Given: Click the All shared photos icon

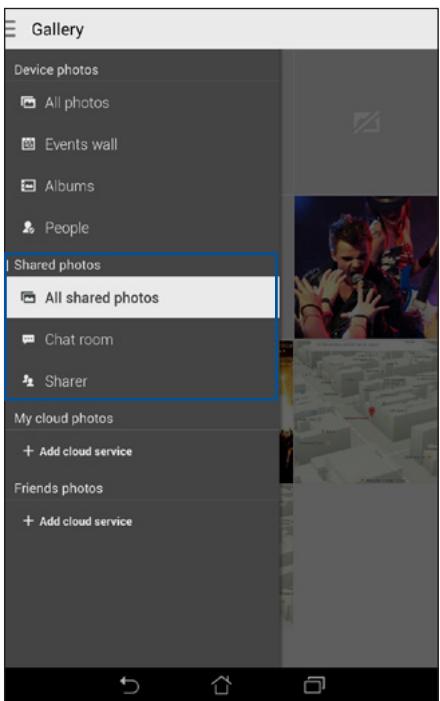Looking at the screenshot, I should coord(28,297).
